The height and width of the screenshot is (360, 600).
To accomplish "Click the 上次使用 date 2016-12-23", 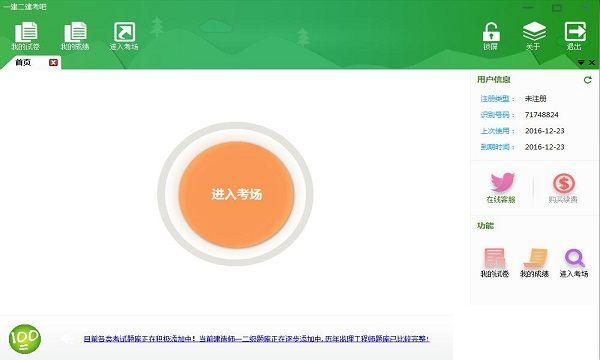I will click(545, 131).
